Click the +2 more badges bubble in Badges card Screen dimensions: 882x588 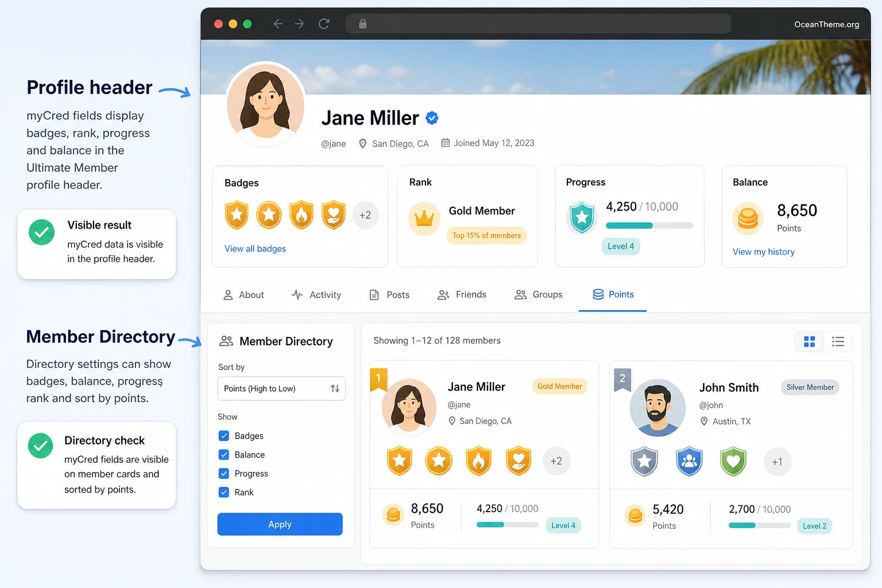point(365,215)
